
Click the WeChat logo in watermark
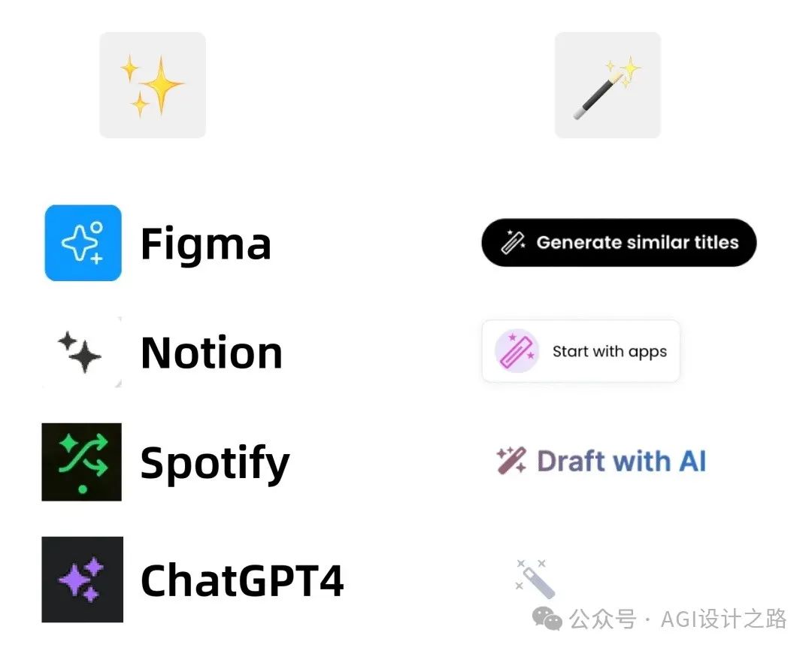[547, 619]
